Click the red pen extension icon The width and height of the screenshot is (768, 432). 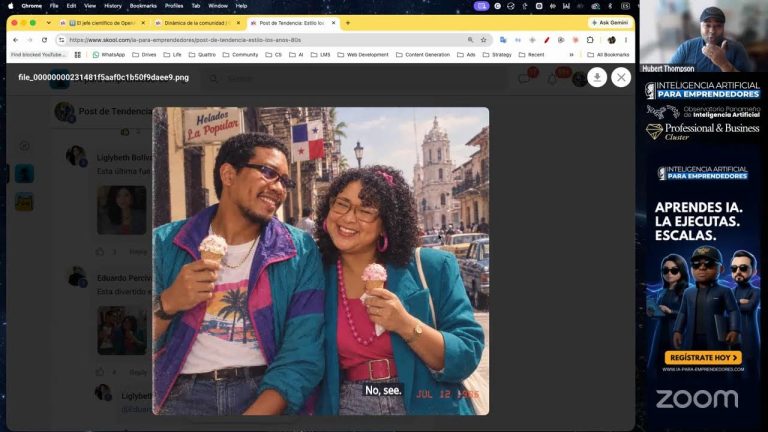[x=547, y=40]
